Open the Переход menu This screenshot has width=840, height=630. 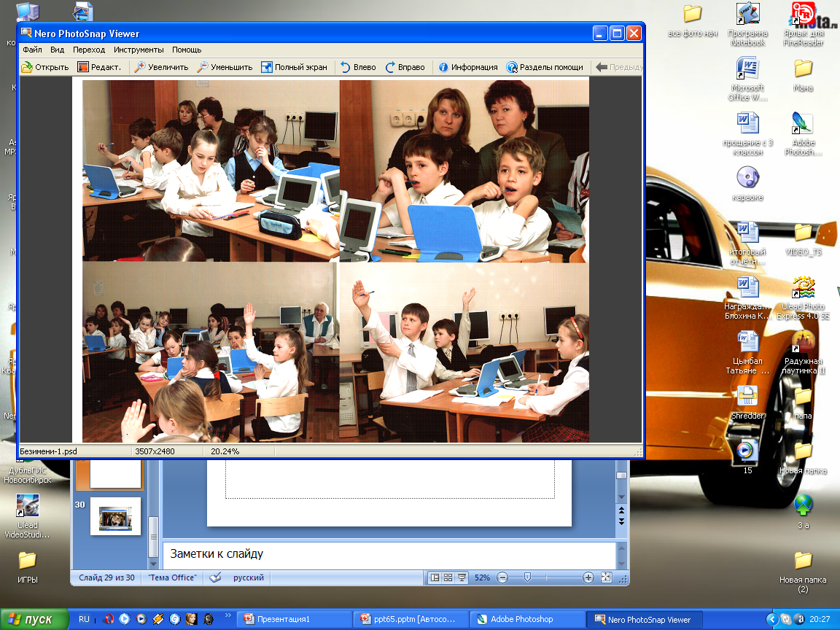click(x=89, y=50)
